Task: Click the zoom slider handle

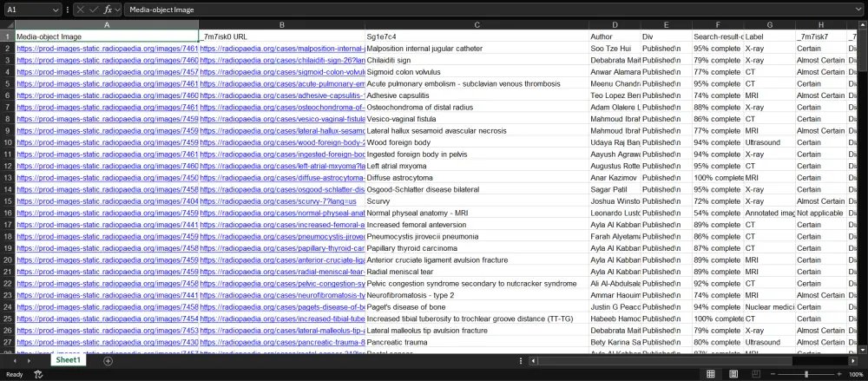Action: [x=806, y=374]
